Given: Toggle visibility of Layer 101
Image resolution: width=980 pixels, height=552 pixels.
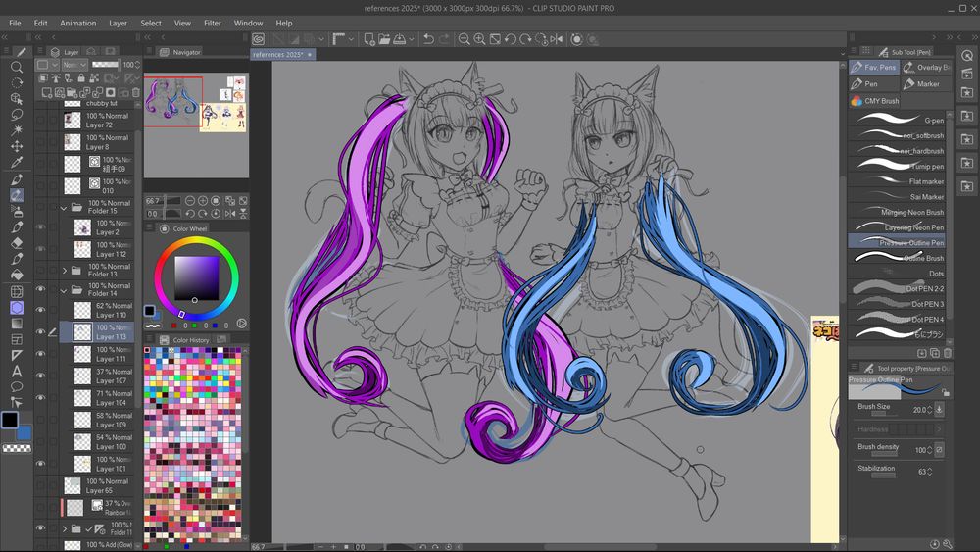Looking at the screenshot, I should [x=40, y=464].
